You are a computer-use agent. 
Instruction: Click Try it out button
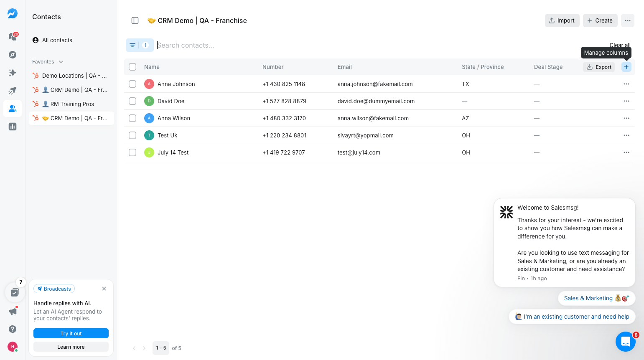(71, 333)
